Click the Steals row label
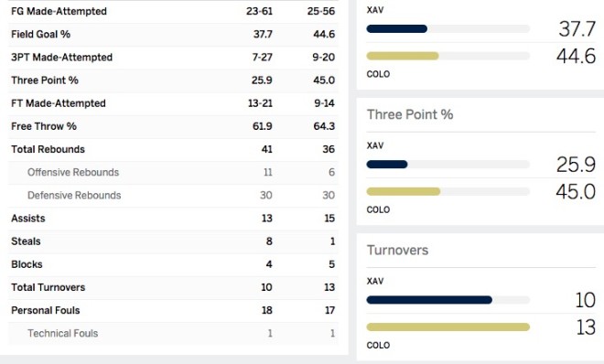This screenshot has width=604, height=364. 26,241
